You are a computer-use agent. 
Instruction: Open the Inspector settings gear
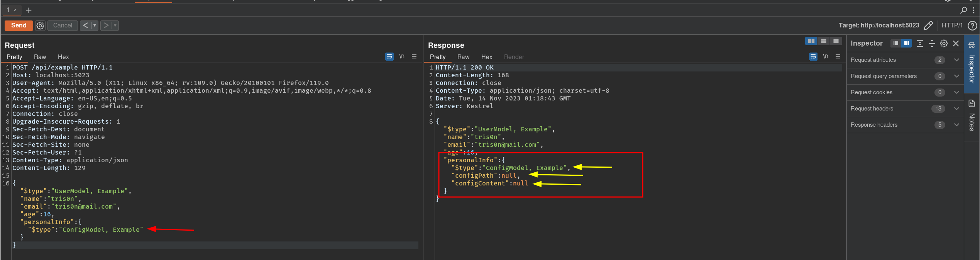(944, 43)
